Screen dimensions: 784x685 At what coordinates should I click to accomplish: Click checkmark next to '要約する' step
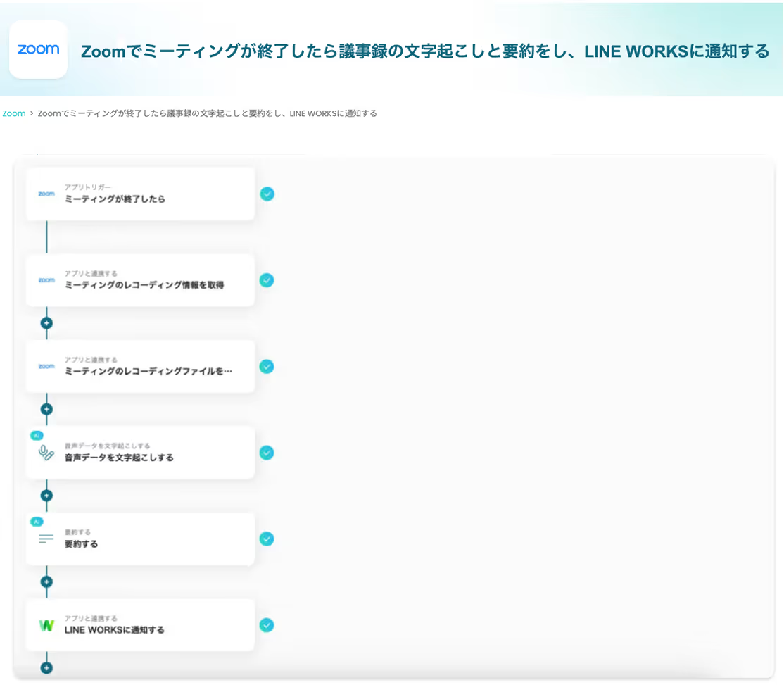coord(267,539)
